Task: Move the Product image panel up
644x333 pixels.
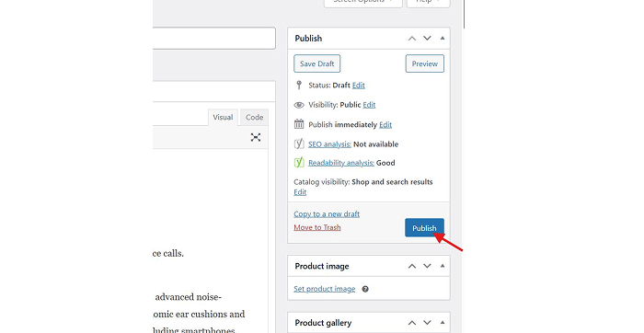Action: point(412,266)
